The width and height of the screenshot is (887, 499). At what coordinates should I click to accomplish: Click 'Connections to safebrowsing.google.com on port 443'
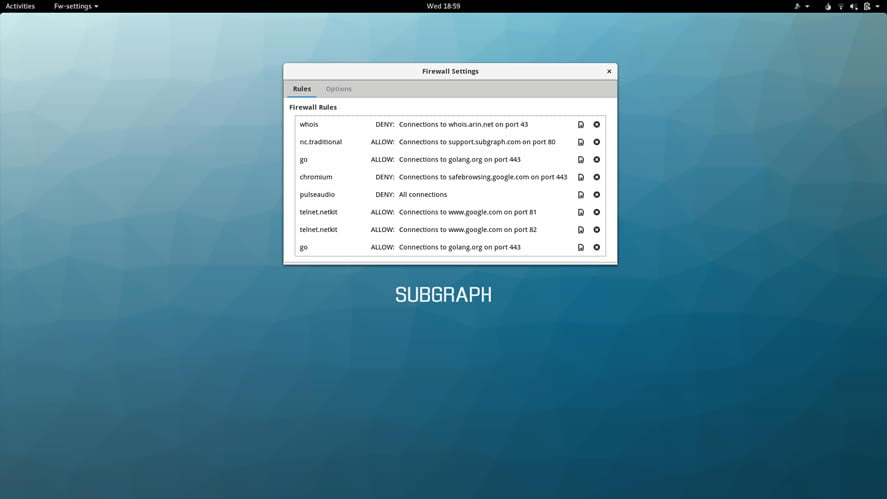pyautogui.click(x=483, y=177)
